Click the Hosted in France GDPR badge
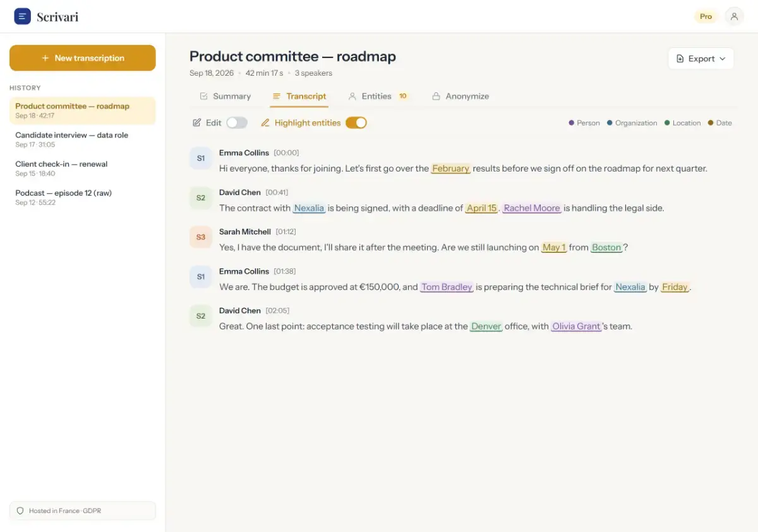This screenshot has width=758, height=532. tap(83, 511)
